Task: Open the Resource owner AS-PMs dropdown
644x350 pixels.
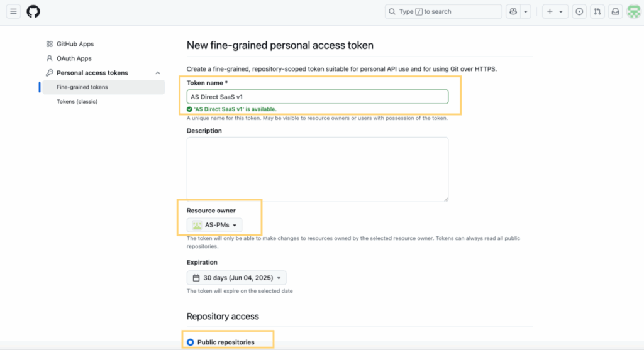Action: point(214,225)
